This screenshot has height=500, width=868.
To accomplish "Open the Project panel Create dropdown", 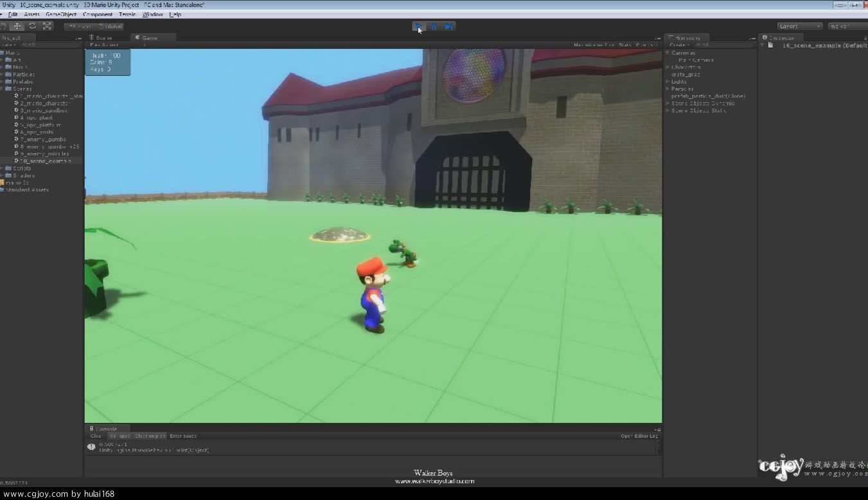I will (8, 45).
